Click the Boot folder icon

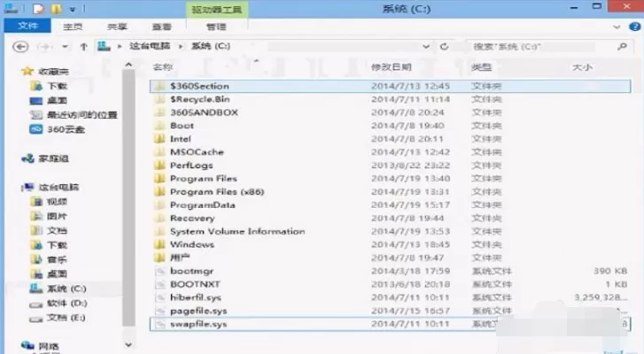tap(159, 126)
